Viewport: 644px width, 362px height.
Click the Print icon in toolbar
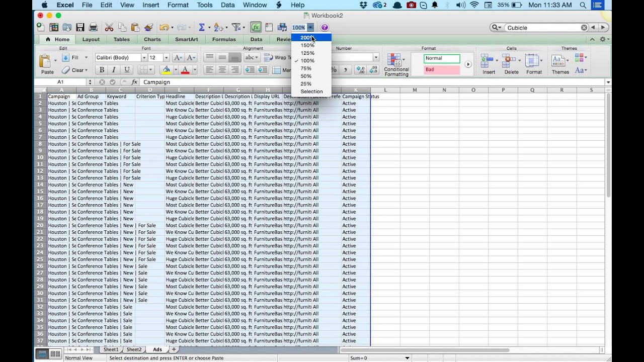point(93,27)
